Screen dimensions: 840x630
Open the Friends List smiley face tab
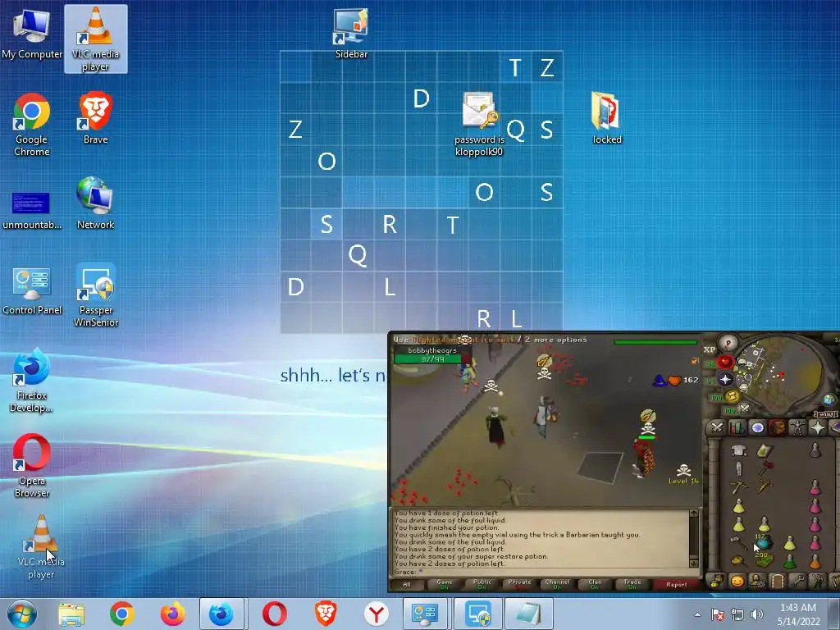[x=737, y=581]
